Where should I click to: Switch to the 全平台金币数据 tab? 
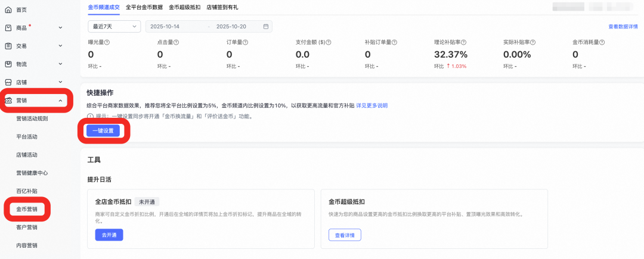[144, 7]
